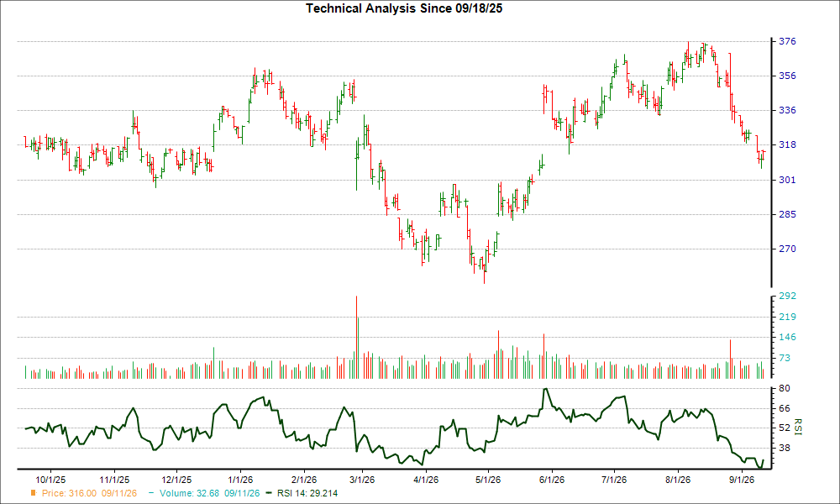The height and width of the screenshot is (504, 840).
Task: Click the 66 RSI axis label
Action: point(785,408)
